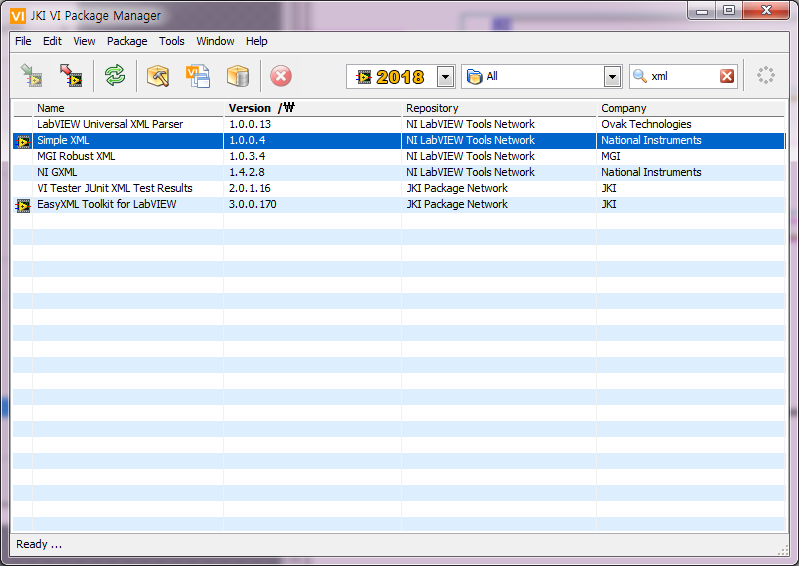Click the busy spinner indicator icon
This screenshot has height=566, width=799.
[x=765, y=75]
